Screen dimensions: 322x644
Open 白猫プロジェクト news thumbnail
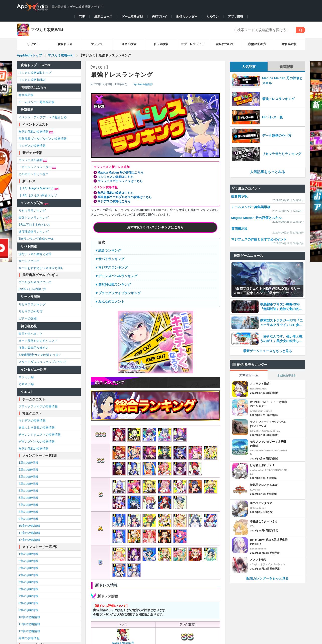point(268,279)
